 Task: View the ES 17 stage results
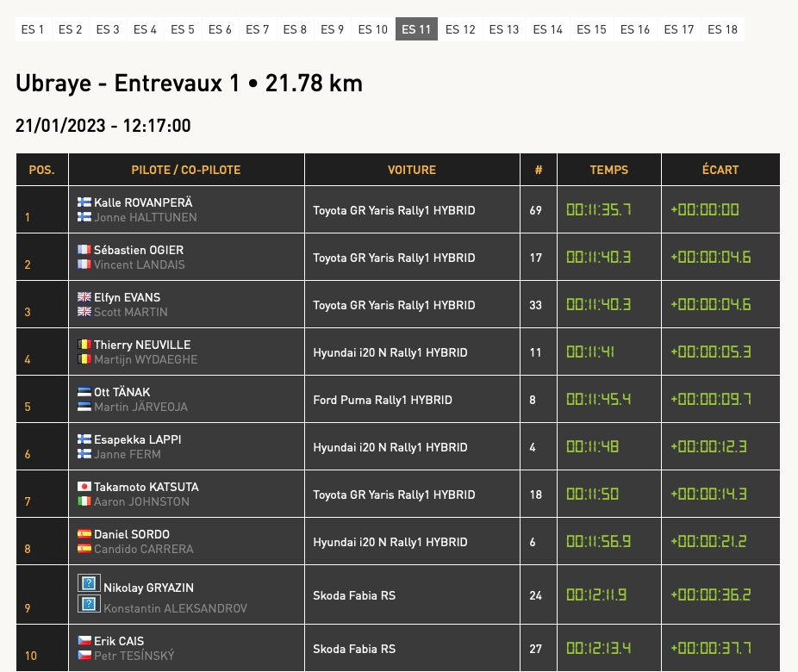(x=679, y=29)
